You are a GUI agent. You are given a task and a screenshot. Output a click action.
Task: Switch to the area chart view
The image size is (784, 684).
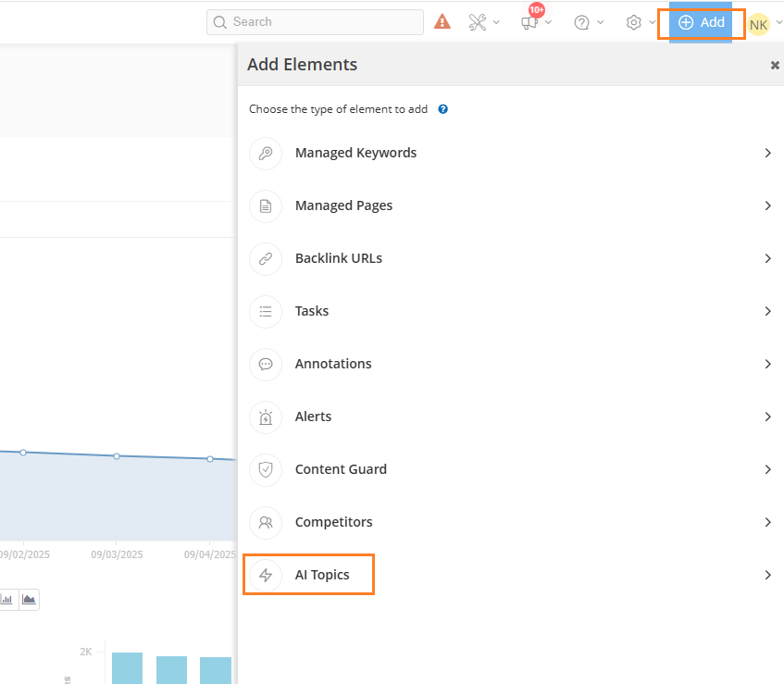pos(30,600)
